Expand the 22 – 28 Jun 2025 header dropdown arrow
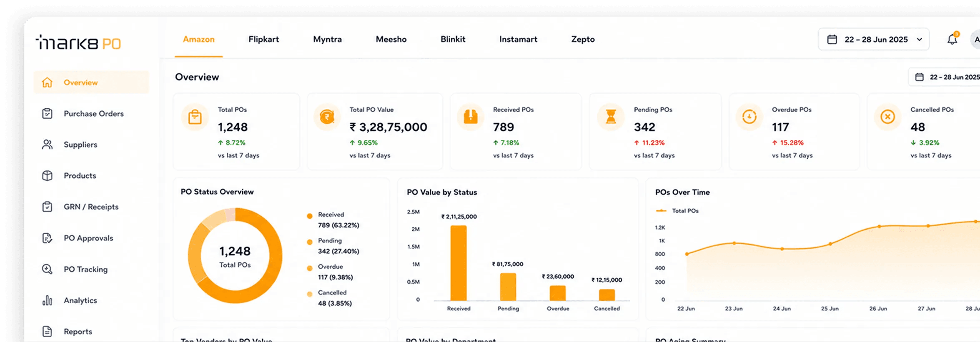This screenshot has height=342, width=980. pyautogui.click(x=920, y=40)
